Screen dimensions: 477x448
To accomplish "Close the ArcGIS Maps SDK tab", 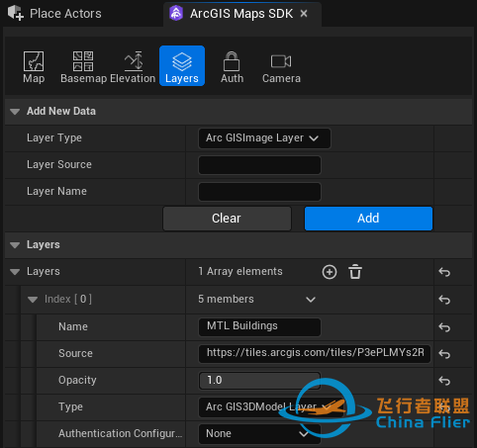I will [304, 14].
